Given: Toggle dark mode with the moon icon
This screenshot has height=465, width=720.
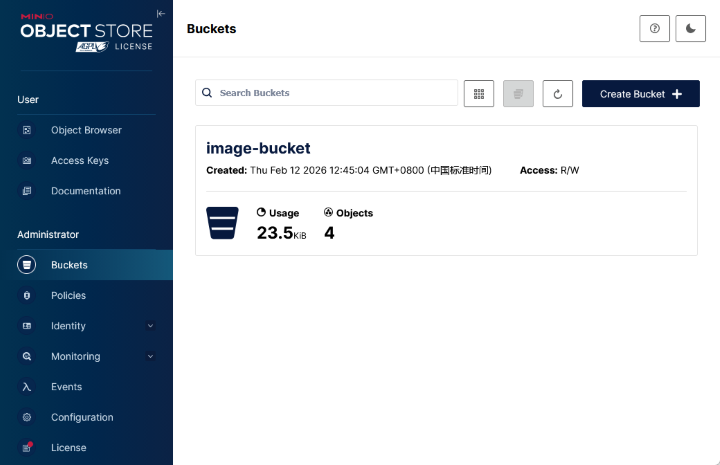Looking at the screenshot, I should tap(691, 29).
